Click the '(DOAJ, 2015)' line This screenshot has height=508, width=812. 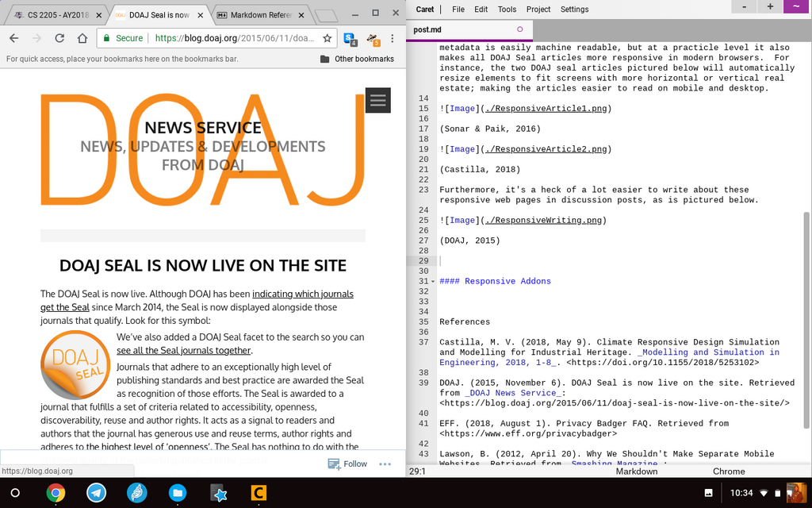coord(469,241)
